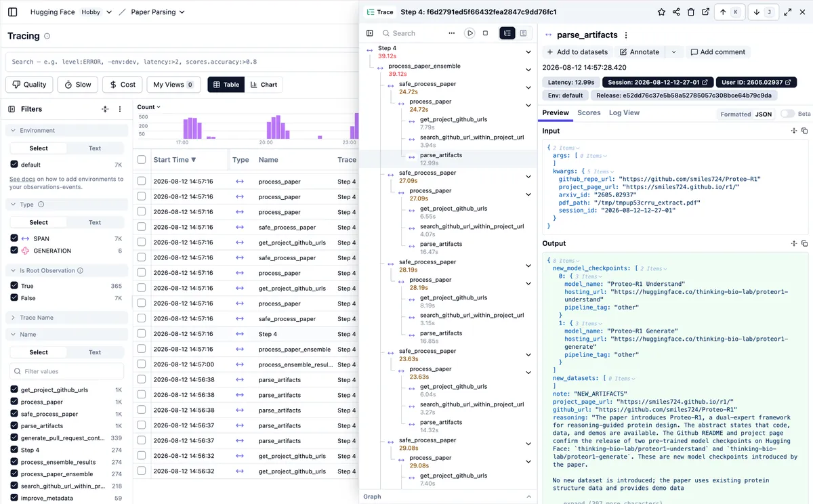Select the timeline view mode icon
813x504 pixels.
click(523, 33)
